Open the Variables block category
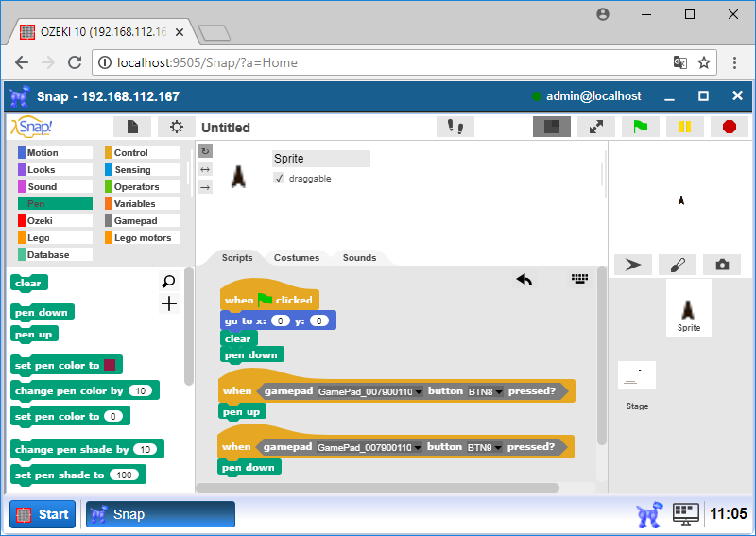Screen dimensions: 756x536 (x=143, y=203)
